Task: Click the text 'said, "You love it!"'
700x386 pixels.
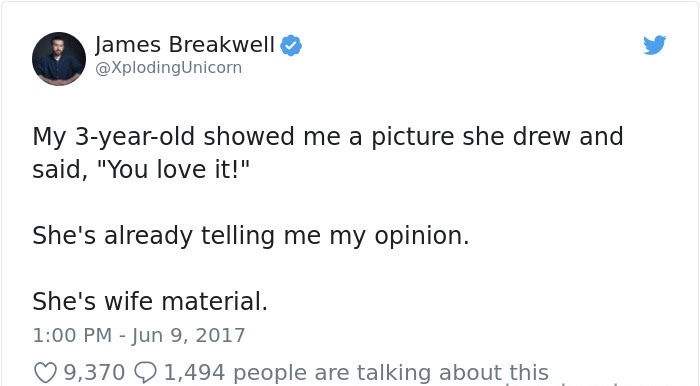Action: [141, 170]
